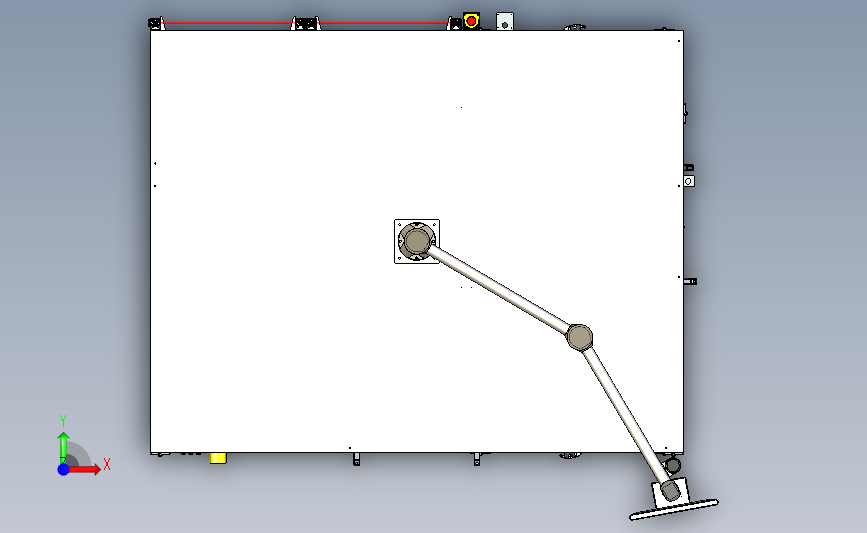The width and height of the screenshot is (867, 533).
Task: Click the green Y axis arrow
Action: pos(63,448)
